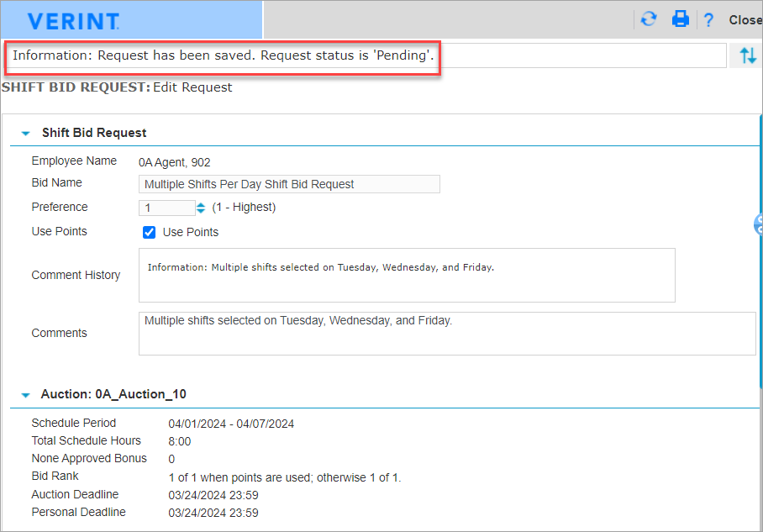Click the Verint logo
Screen dimensions: 763x532
73,21
